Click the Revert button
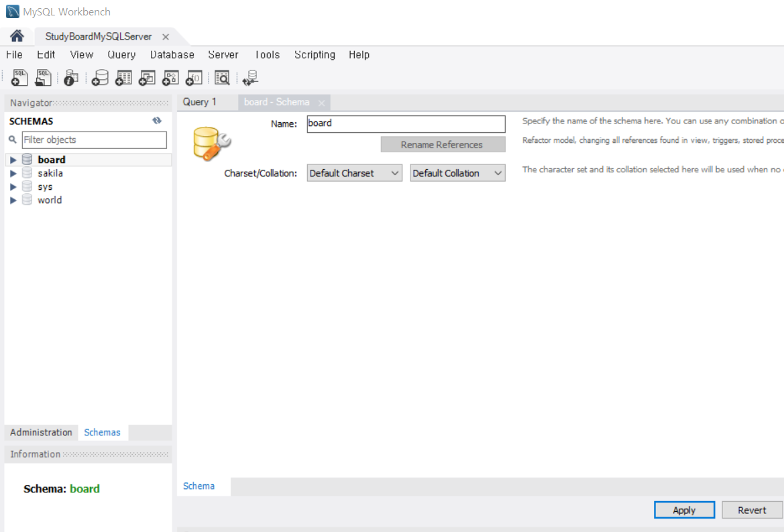The image size is (784, 532). 752,510
